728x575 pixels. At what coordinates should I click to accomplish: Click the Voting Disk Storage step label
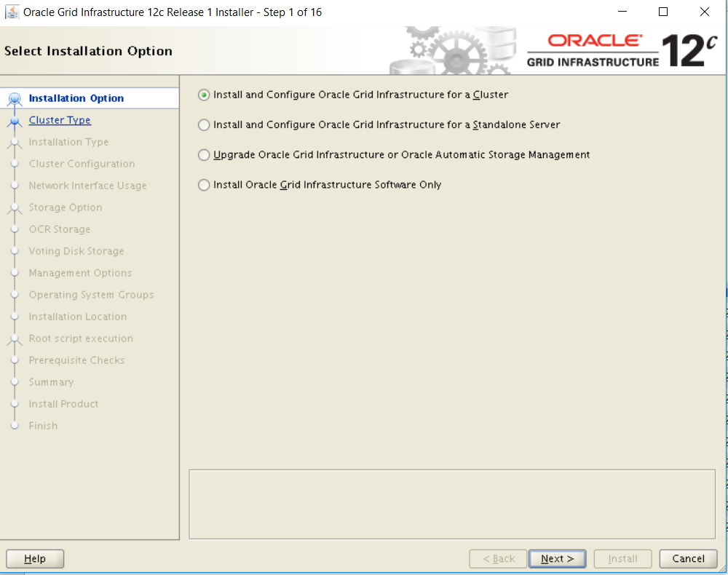tap(76, 251)
